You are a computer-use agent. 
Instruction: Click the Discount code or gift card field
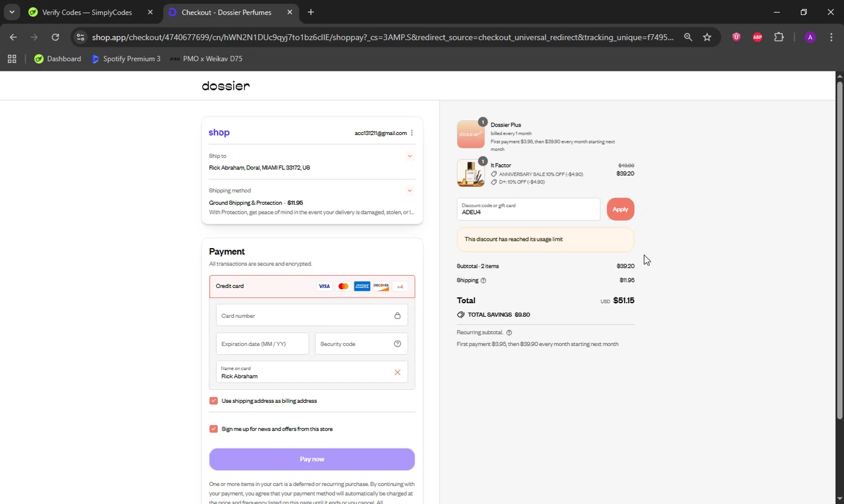pyautogui.click(x=528, y=209)
